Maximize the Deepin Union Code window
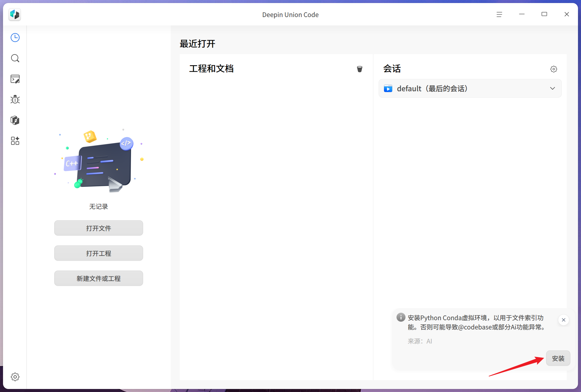Screen dimensions: 581x392 pyautogui.click(x=544, y=14)
